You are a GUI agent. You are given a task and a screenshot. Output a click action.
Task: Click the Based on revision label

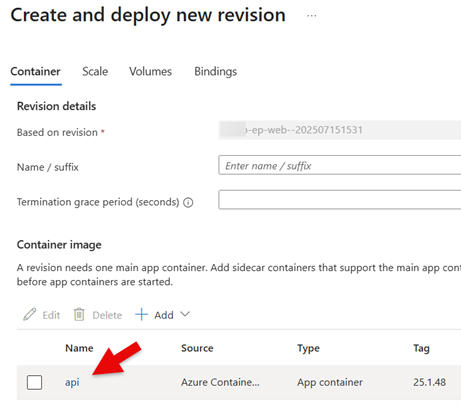[x=57, y=132]
